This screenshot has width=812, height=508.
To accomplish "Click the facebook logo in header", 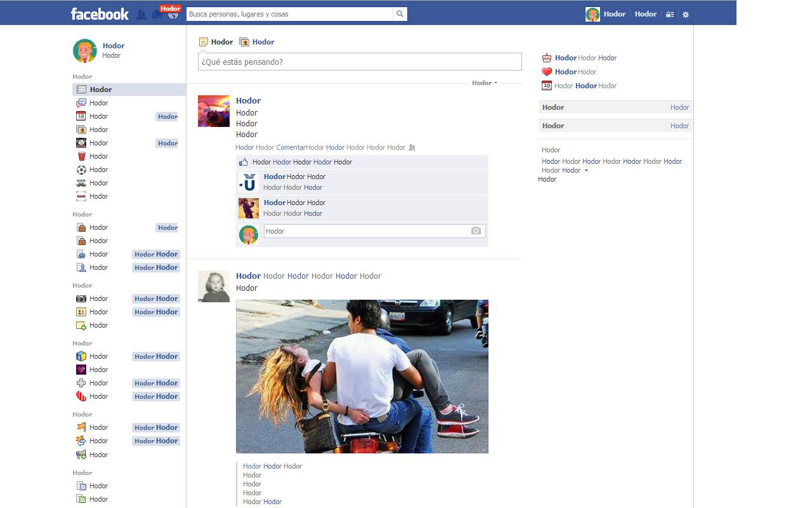I will click(x=100, y=14).
